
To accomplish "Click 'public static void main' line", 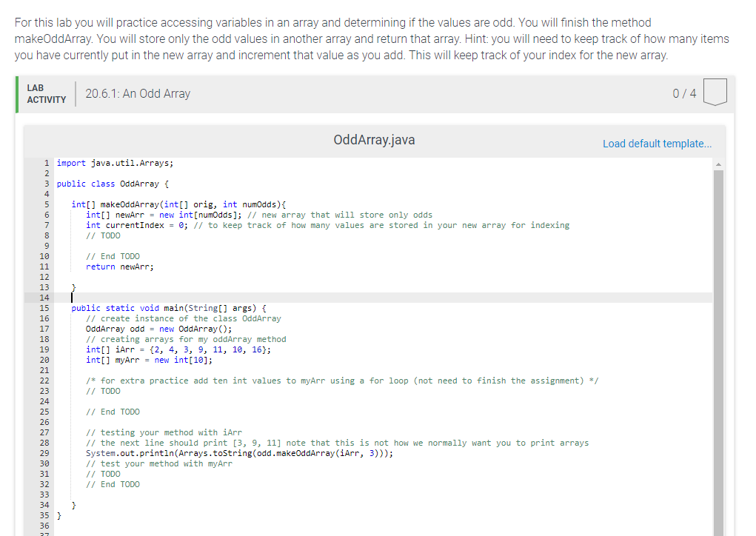I will pyautogui.click(x=169, y=308).
